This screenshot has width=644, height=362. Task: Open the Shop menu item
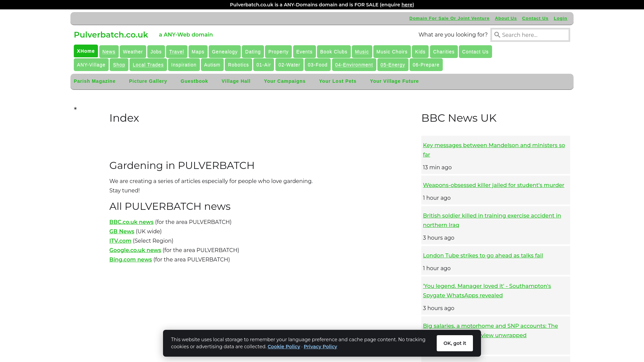coord(119,65)
